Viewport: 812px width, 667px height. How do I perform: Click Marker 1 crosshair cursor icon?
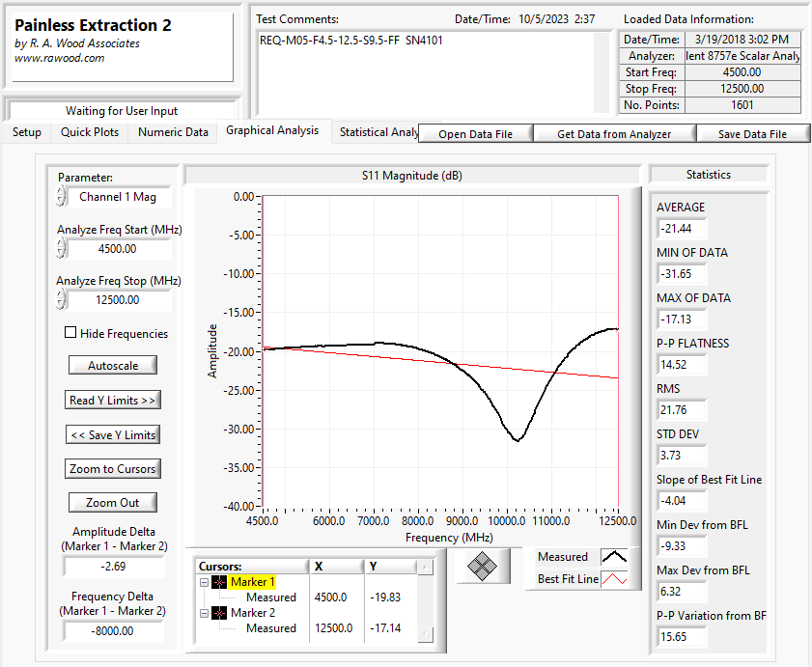click(x=219, y=582)
